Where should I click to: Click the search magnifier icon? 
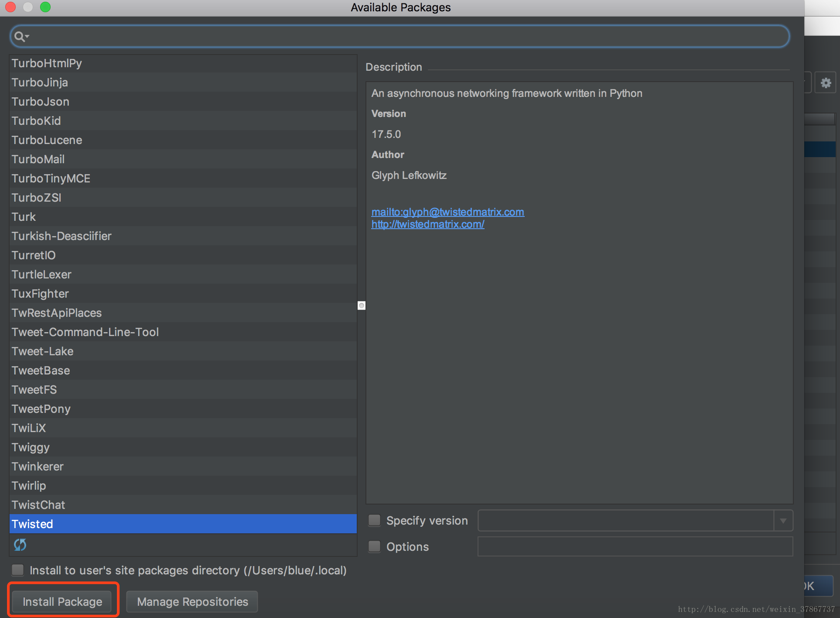click(x=20, y=37)
